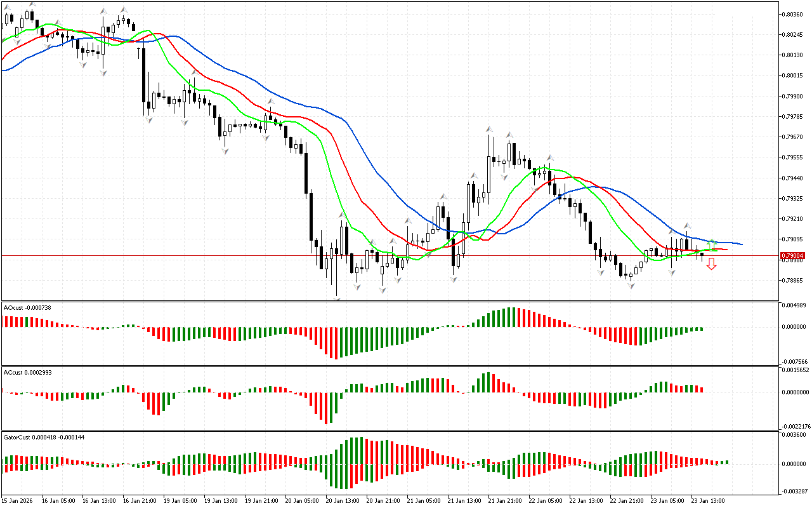
Task: Click the AOcust indicator label
Action: (27, 307)
